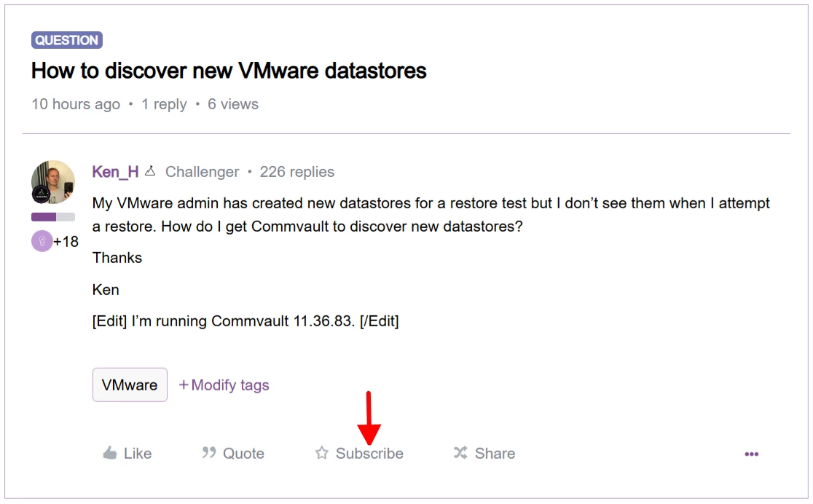Click the purple QUESTION badge

point(67,40)
